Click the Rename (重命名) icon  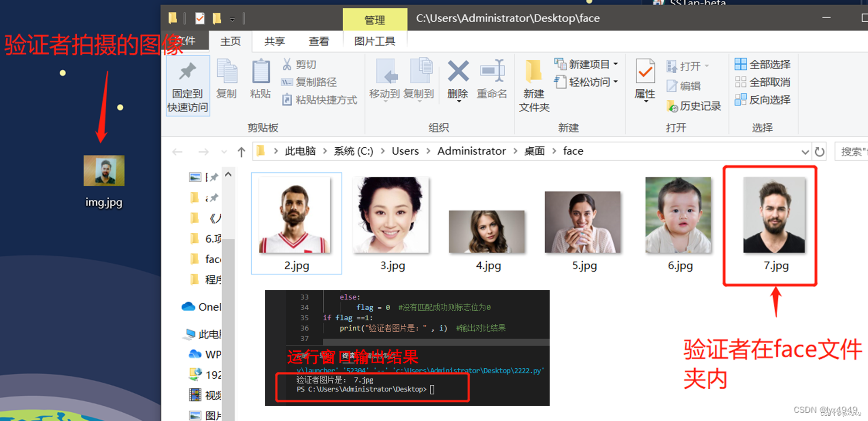(492, 71)
